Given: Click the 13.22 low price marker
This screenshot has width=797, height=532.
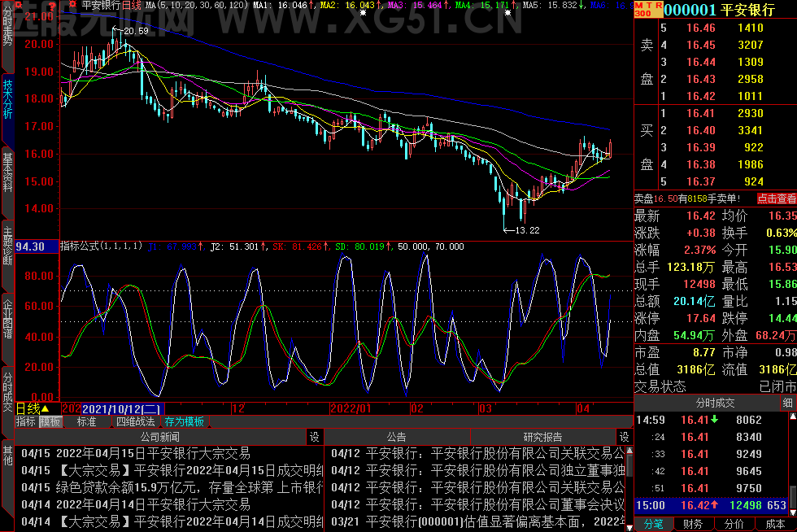Looking at the screenshot, I should (x=527, y=230).
